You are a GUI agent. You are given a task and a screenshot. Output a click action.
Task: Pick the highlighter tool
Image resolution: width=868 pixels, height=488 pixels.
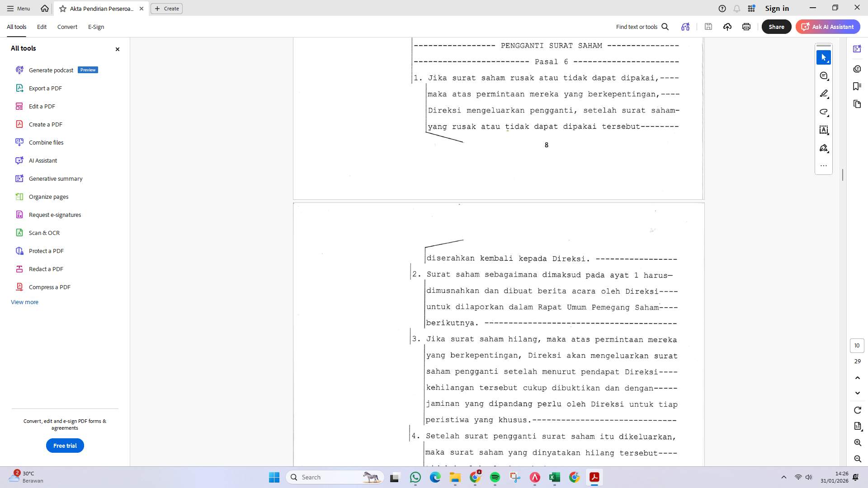click(824, 94)
